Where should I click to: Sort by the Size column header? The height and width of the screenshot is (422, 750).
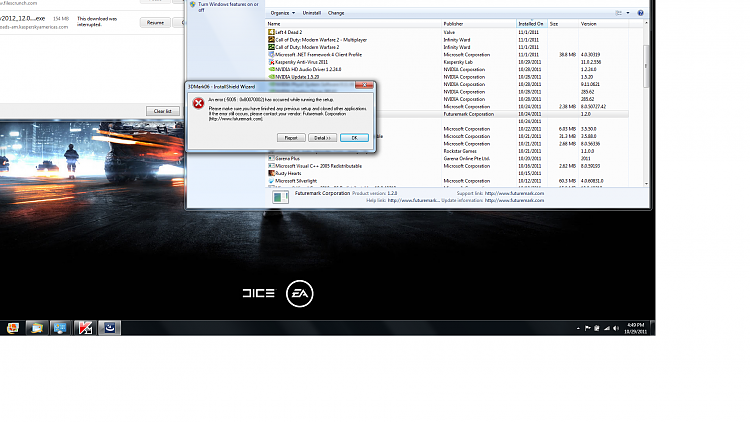[x=562, y=23]
